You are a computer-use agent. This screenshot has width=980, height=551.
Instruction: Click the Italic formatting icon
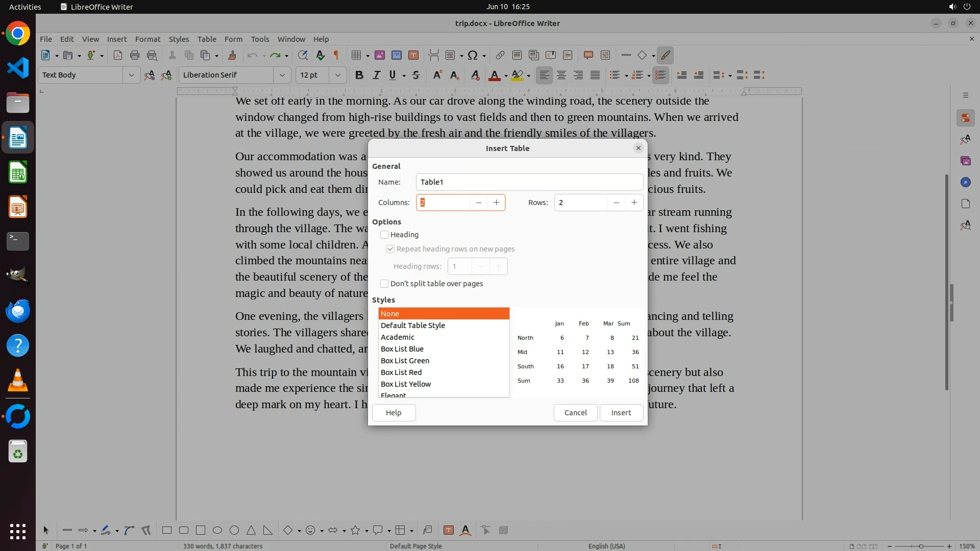click(376, 75)
